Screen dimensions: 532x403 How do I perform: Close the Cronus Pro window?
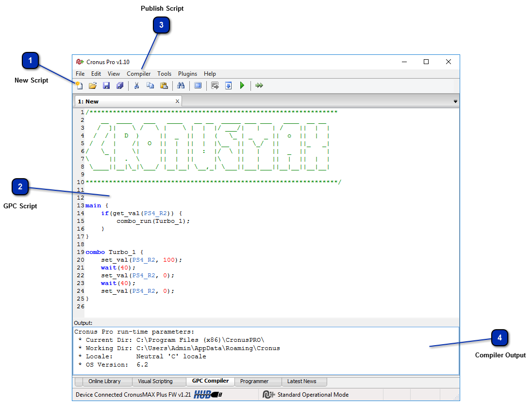pos(448,62)
